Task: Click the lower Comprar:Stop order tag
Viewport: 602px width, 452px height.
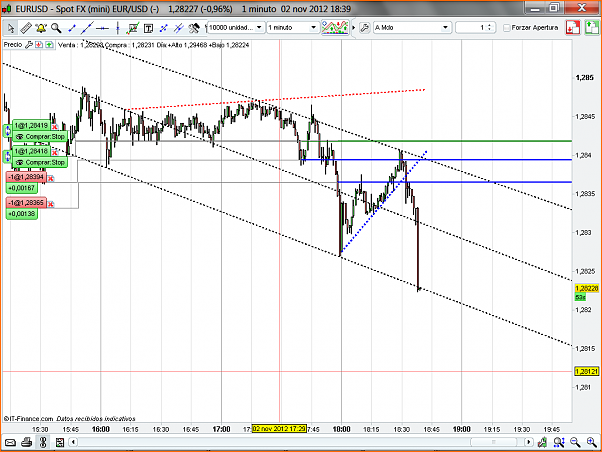Action: [40, 162]
